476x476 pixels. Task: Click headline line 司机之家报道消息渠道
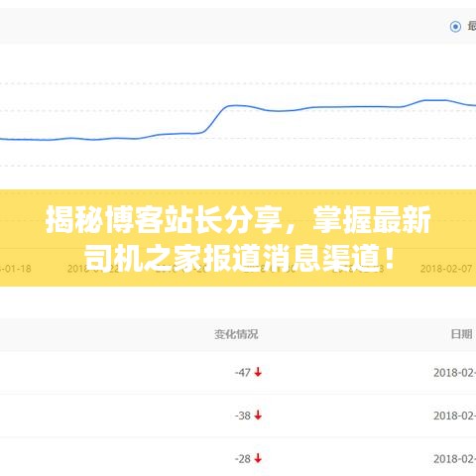[x=231, y=258]
